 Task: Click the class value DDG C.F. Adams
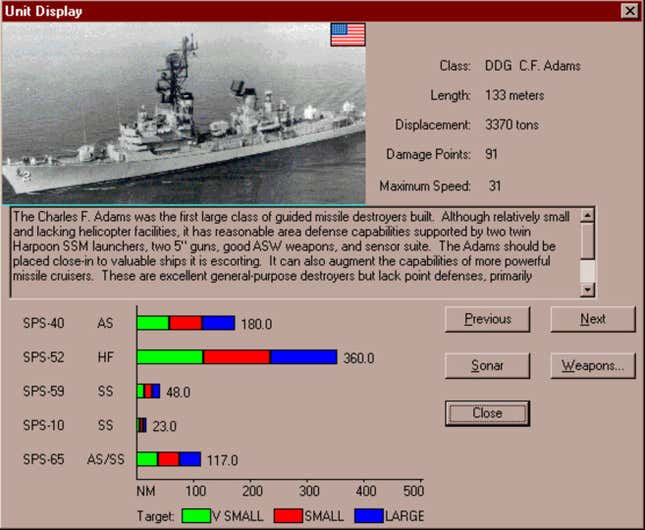click(x=533, y=66)
